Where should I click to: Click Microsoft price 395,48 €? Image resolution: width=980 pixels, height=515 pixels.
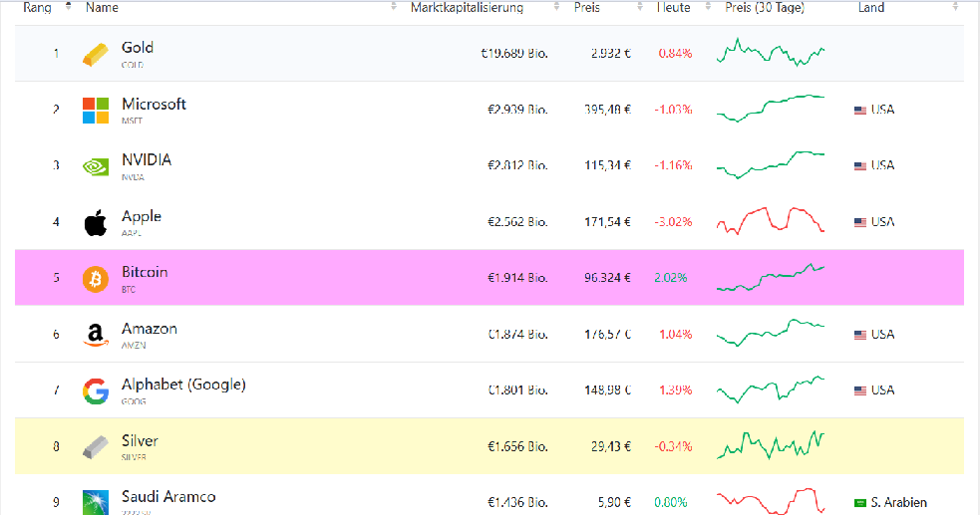tap(607, 110)
